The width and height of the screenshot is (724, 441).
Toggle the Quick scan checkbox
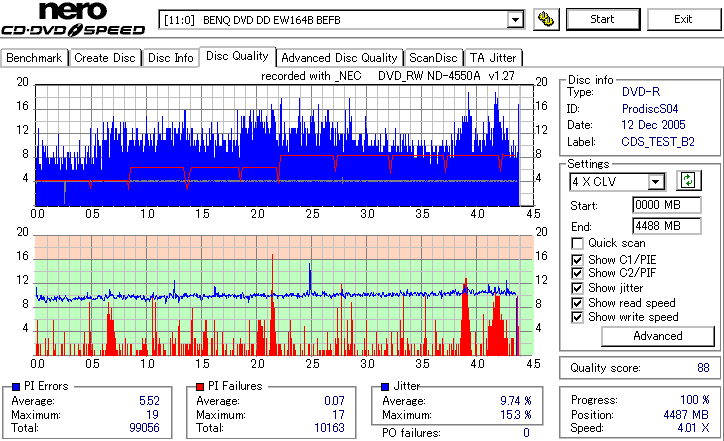click(577, 243)
